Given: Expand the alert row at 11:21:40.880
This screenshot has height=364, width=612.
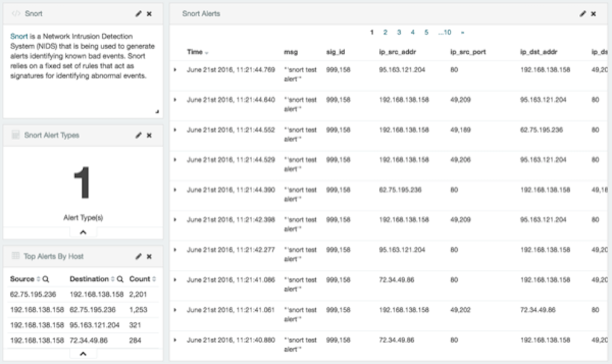Looking at the screenshot, I should tap(175, 340).
